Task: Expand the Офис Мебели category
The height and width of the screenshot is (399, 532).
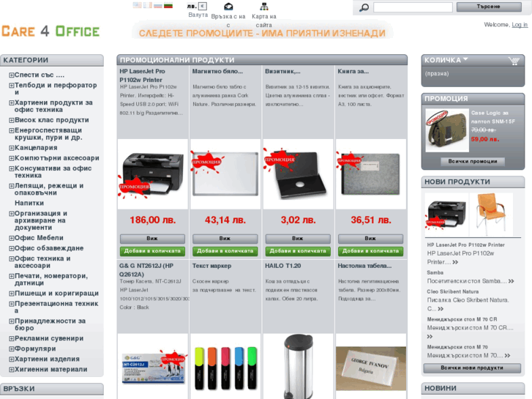Action: (12, 239)
